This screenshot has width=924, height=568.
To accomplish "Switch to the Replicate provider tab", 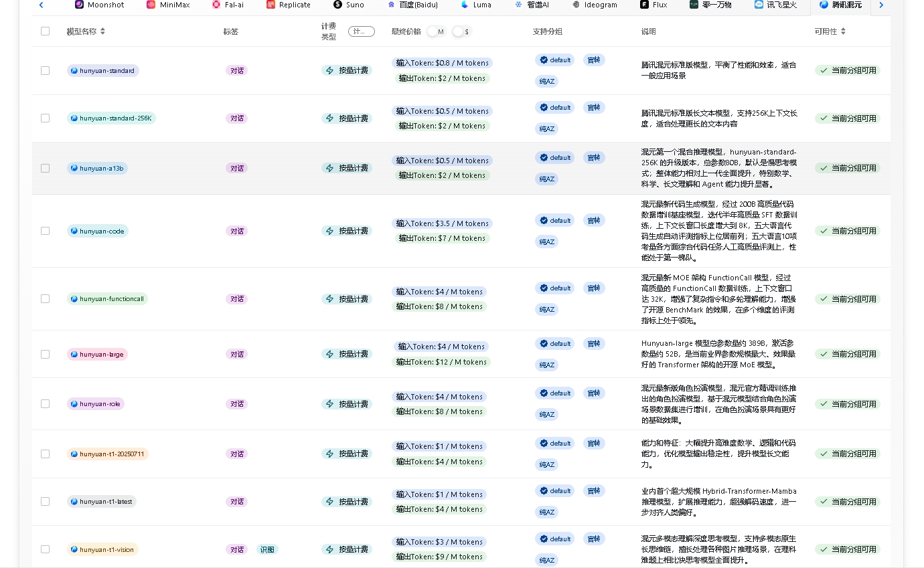I will [x=289, y=5].
